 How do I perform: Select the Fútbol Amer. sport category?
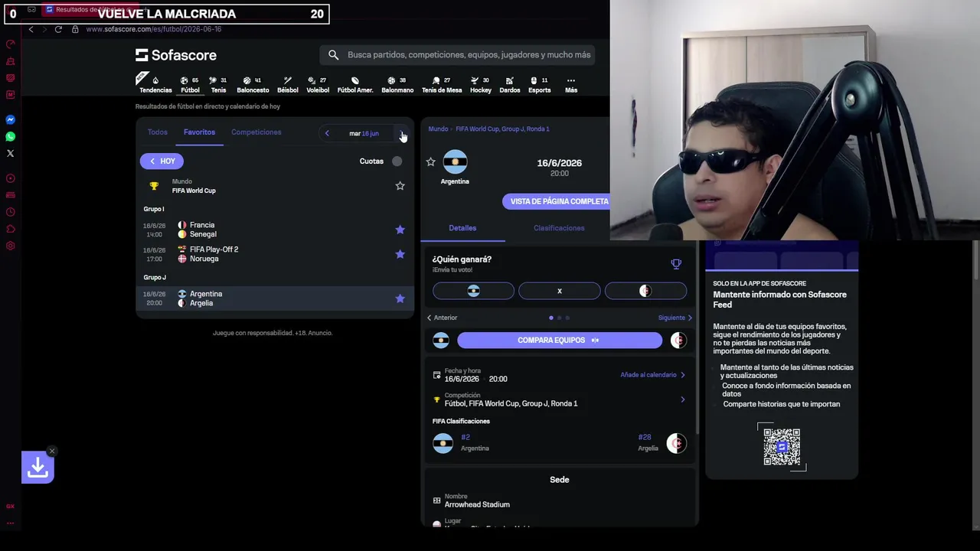[x=355, y=84]
